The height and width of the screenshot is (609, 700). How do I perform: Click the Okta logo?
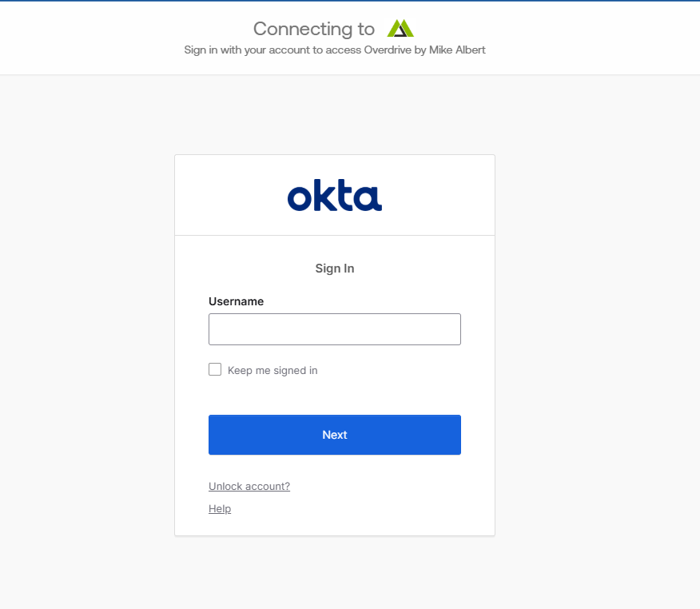334,196
